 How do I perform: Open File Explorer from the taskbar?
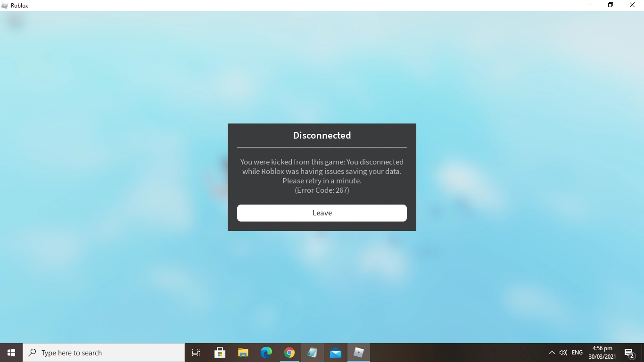pyautogui.click(x=243, y=352)
